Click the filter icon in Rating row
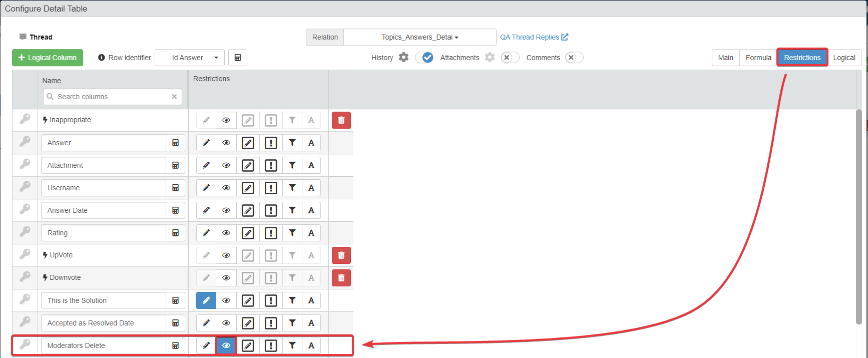The width and height of the screenshot is (868, 358). click(x=292, y=233)
